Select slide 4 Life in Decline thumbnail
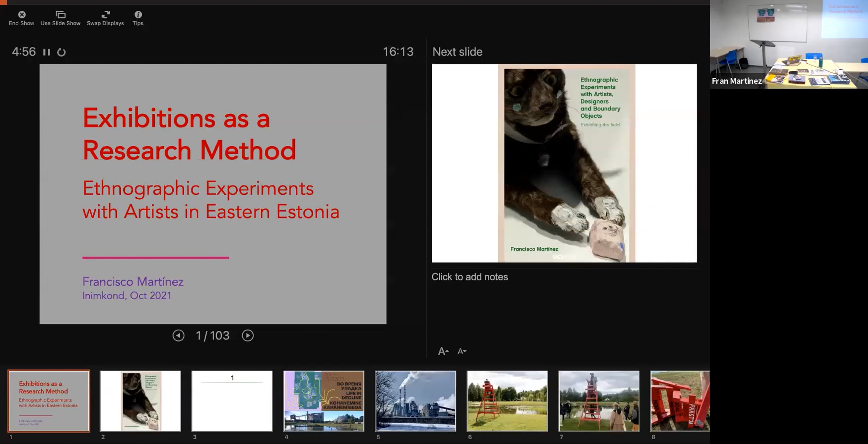The image size is (868, 444). 324,401
